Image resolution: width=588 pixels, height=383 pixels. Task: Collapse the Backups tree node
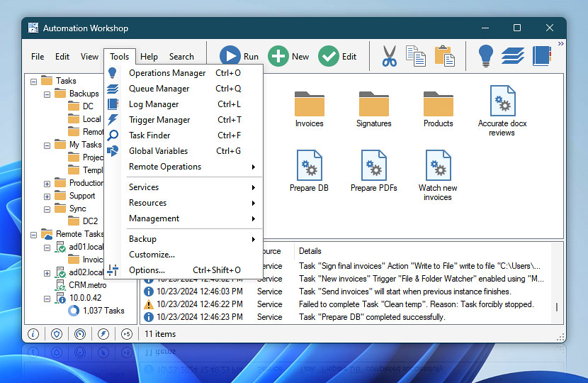47,94
